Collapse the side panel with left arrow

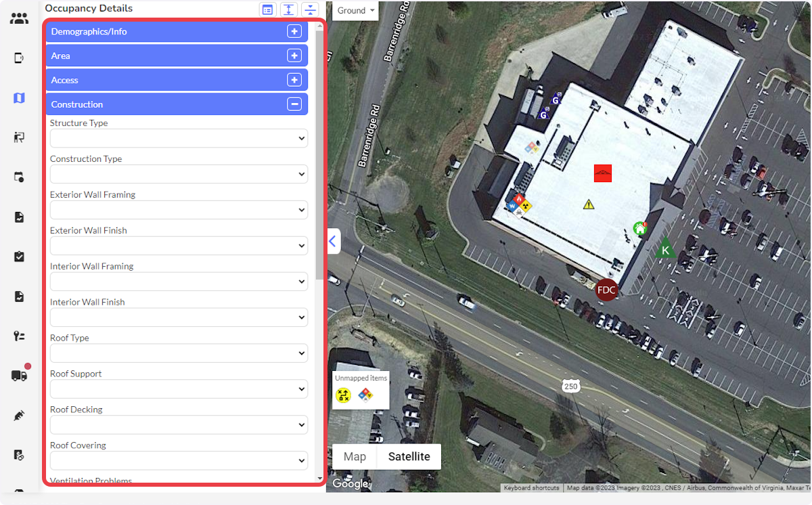333,241
